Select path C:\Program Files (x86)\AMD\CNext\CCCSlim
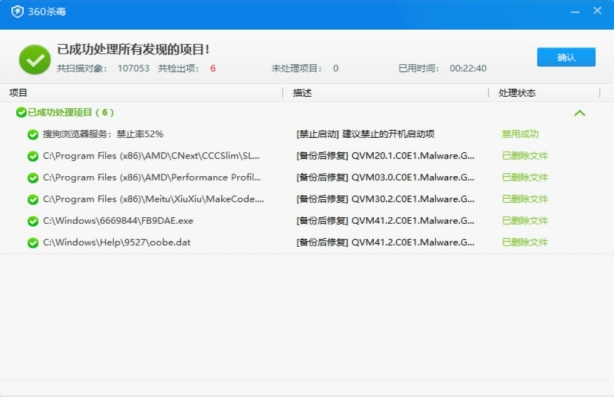Screen dimensions: 614x397 [x=151, y=156]
